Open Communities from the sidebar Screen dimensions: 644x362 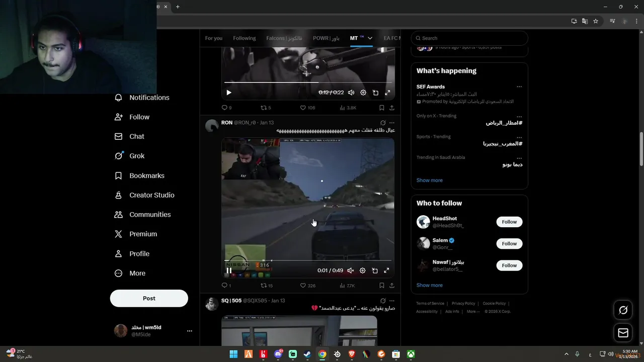coord(143,214)
